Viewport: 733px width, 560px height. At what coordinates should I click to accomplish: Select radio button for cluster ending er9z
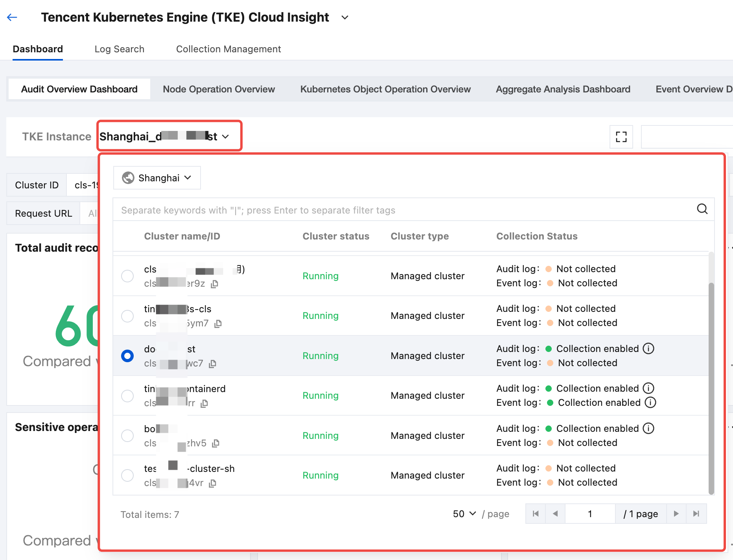(x=127, y=276)
